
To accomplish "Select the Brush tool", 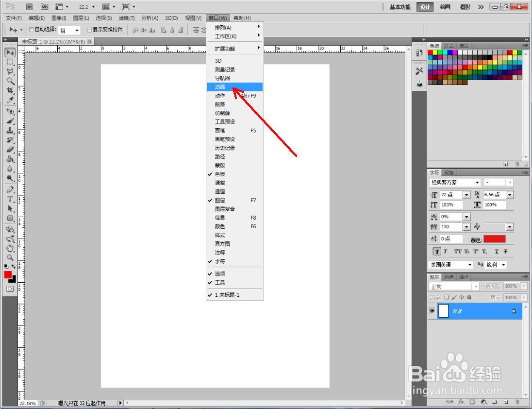I will pos(10,120).
